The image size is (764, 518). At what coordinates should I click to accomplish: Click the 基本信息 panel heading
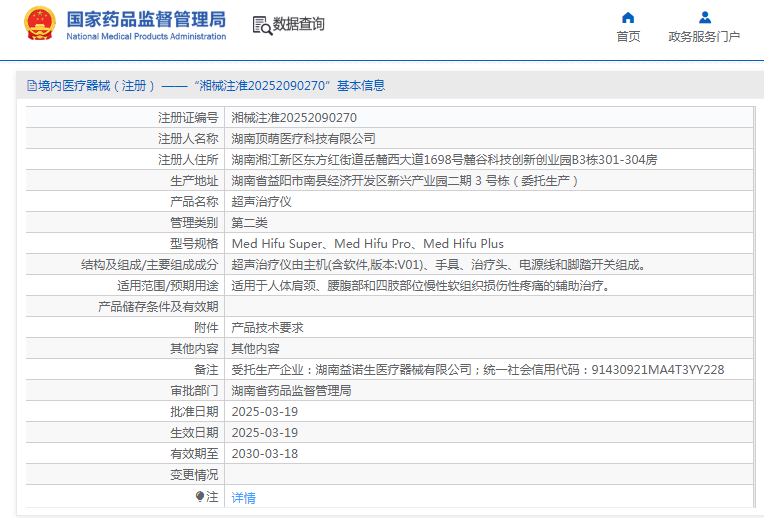coord(361,86)
